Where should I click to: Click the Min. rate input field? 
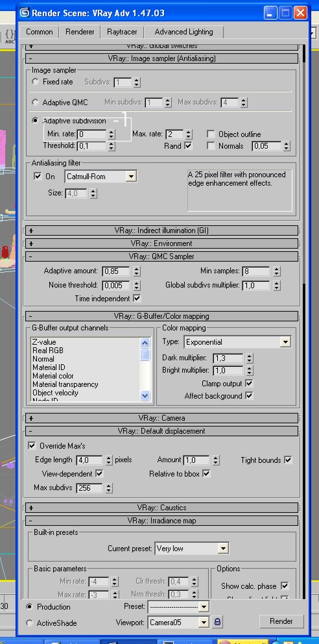(92, 134)
